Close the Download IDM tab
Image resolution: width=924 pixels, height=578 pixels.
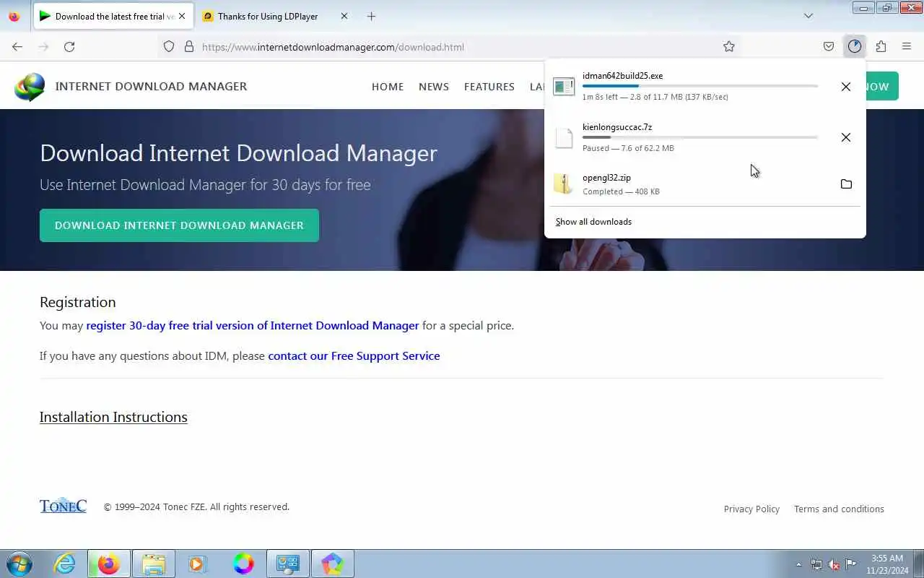coord(182,16)
